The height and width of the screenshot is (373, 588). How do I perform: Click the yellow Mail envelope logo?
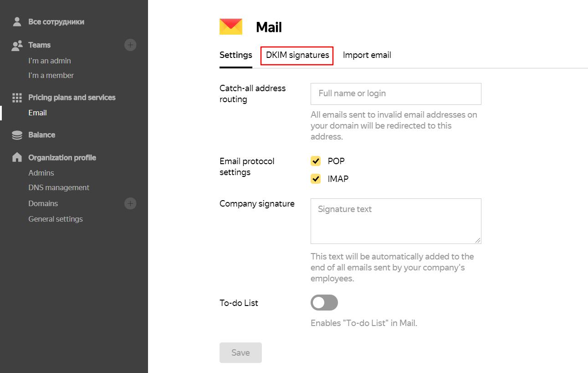coord(231,27)
